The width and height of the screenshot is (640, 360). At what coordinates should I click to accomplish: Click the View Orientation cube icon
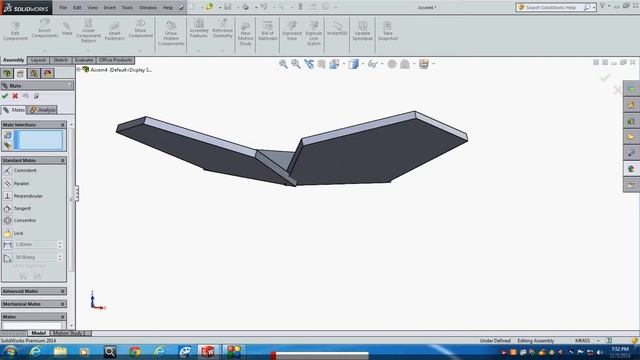coord(334,64)
